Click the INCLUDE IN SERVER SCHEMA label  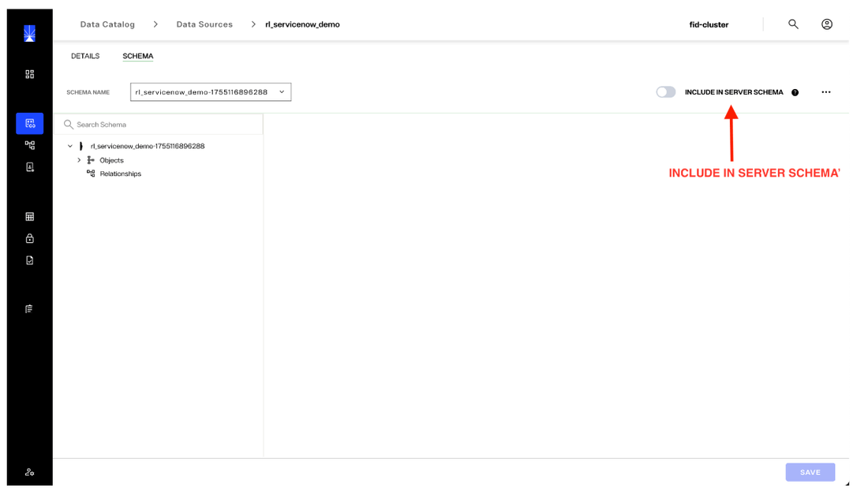(x=734, y=92)
